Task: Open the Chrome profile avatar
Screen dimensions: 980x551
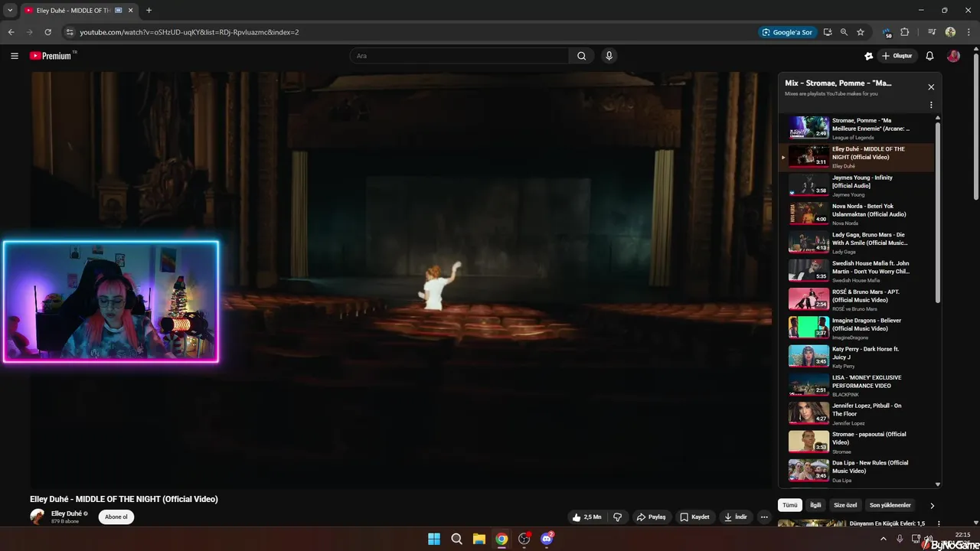Action: [x=950, y=32]
